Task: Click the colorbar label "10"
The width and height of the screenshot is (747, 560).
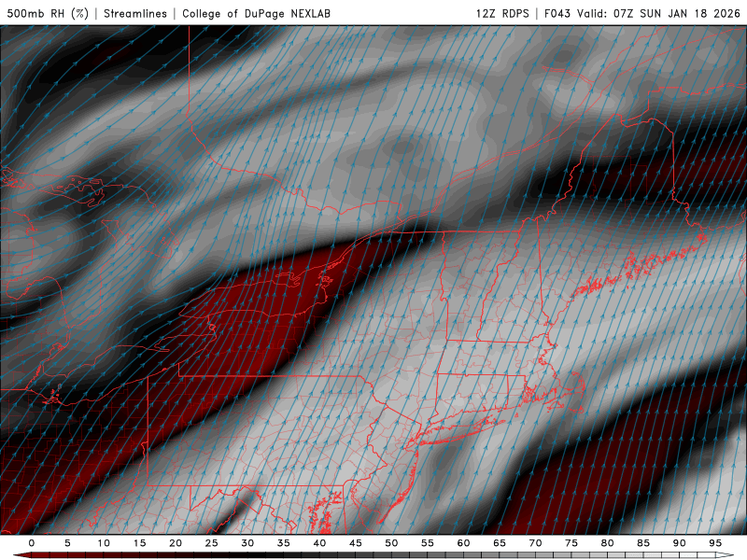Action: point(104,543)
